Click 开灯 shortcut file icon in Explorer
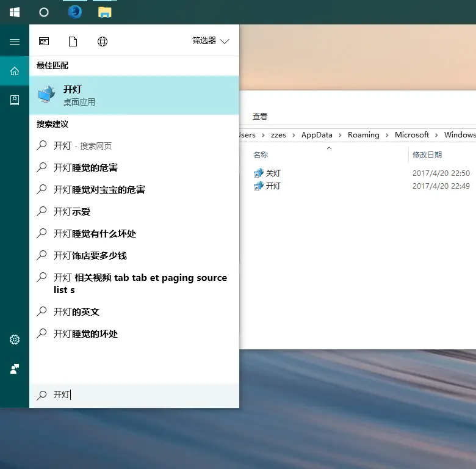The image size is (476, 469). point(258,186)
